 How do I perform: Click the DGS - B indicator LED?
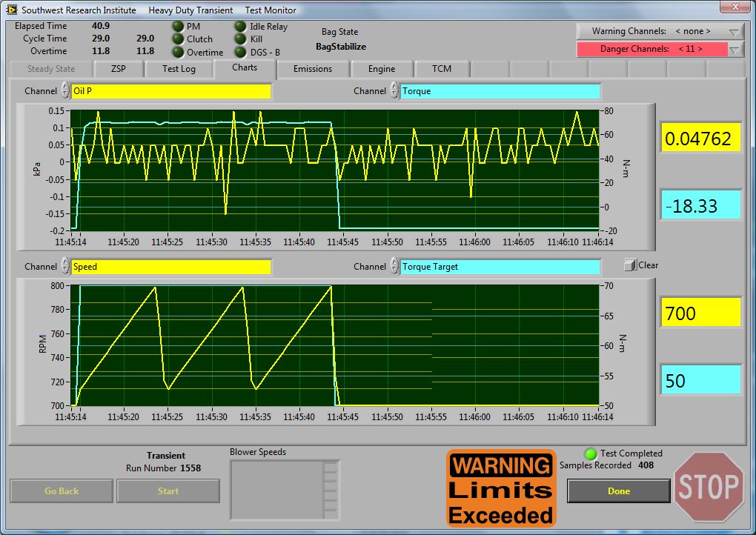(x=241, y=52)
